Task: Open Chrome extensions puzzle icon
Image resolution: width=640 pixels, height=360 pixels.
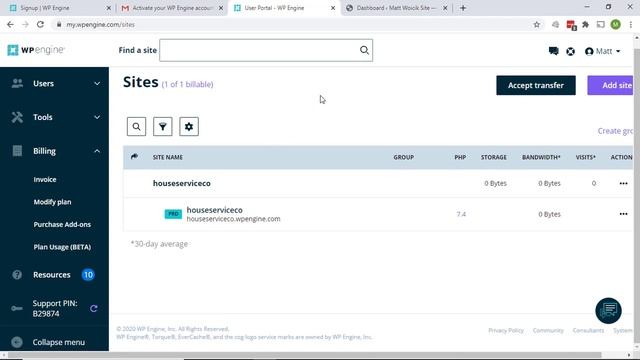Action: click(585, 24)
